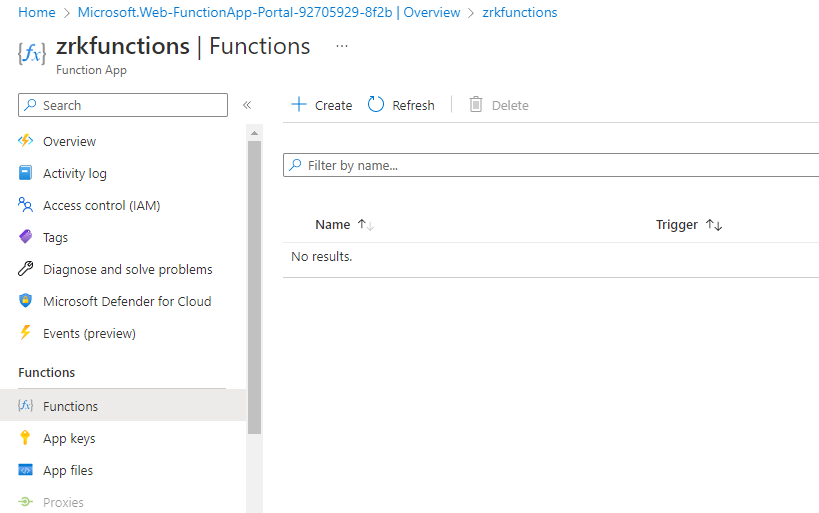Click the Overview lightning icon in sidebar

pos(26,141)
